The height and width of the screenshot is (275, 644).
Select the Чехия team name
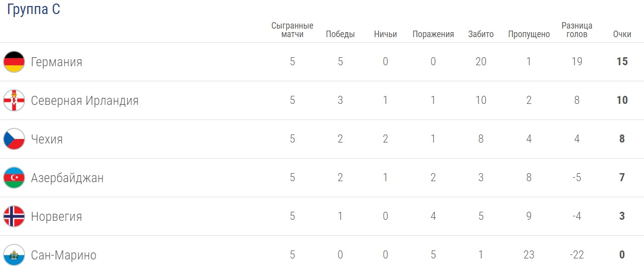pos(47,139)
